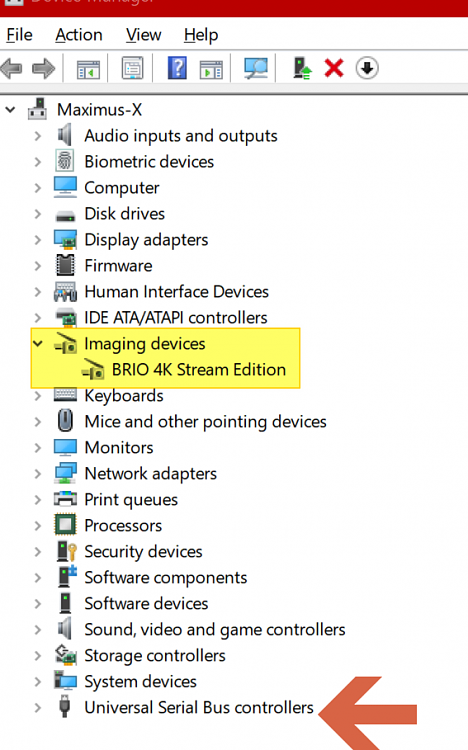Viewport: 468px width, 750px height.
Task: Open the View menu
Action: click(144, 35)
